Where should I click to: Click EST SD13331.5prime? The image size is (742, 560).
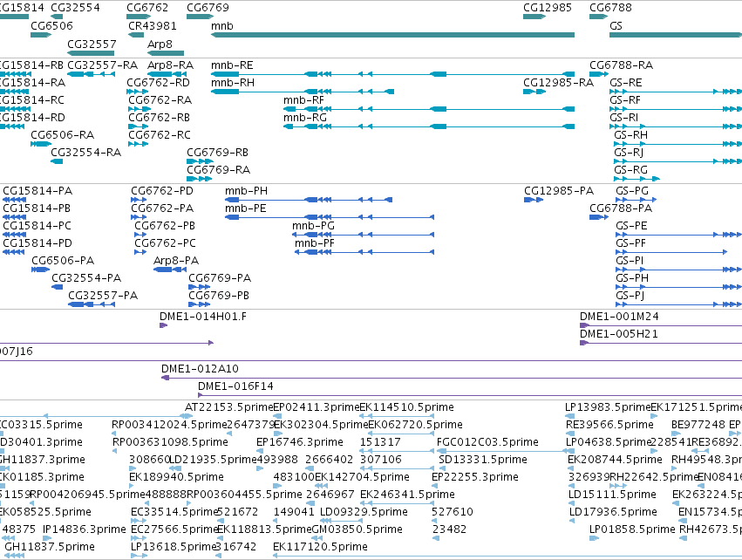pos(482,460)
